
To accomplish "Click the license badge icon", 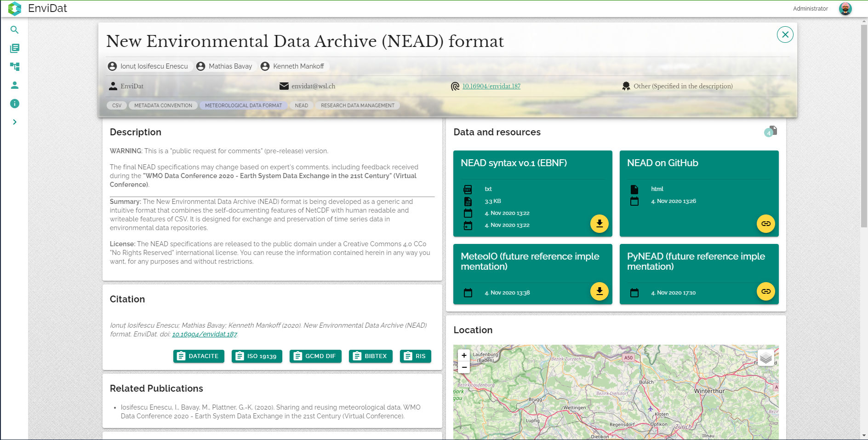I will (626, 86).
